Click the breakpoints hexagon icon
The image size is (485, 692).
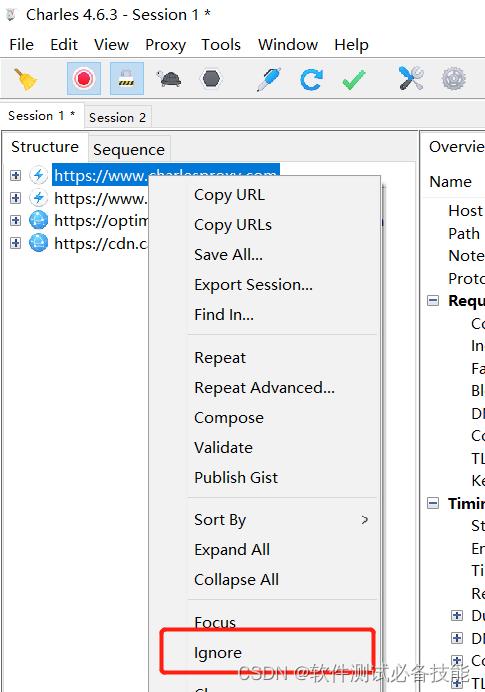[211, 79]
